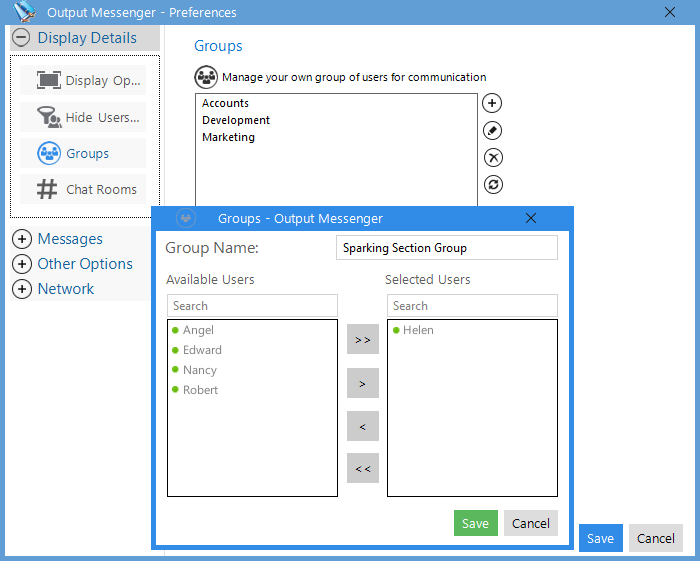Expand the Messages section
This screenshot has width=700, height=561.
[x=22, y=239]
